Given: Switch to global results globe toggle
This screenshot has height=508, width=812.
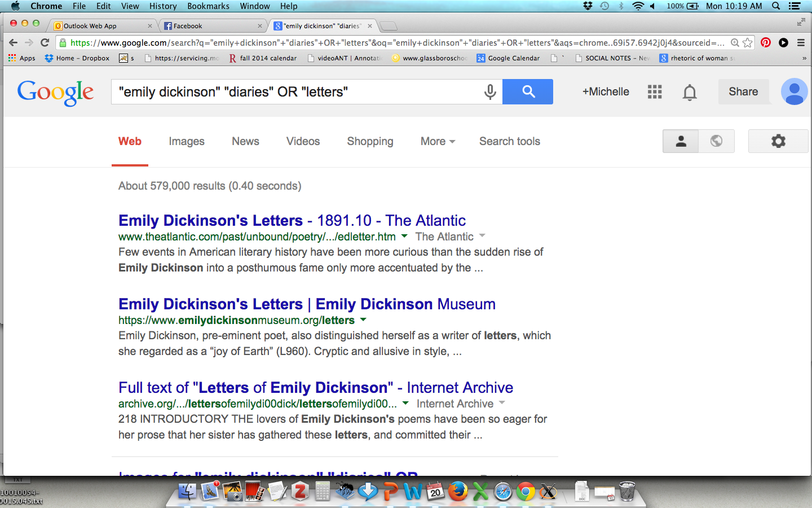Looking at the screenshot, I should coord(716,141).
